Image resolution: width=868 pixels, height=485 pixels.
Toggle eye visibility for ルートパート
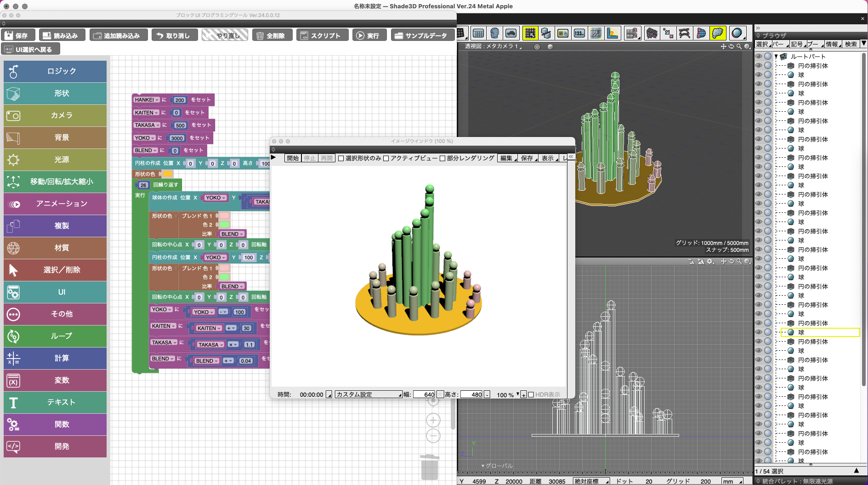click(759, 57)
